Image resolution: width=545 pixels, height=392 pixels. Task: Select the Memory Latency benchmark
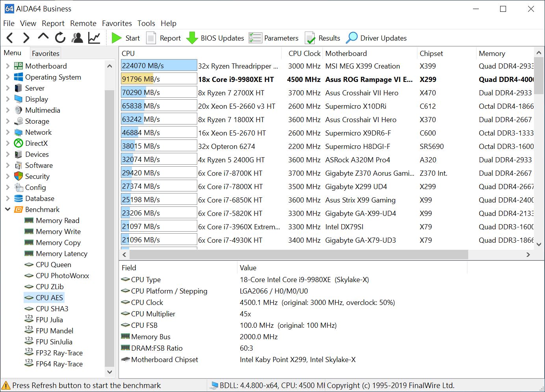(61, 253)
